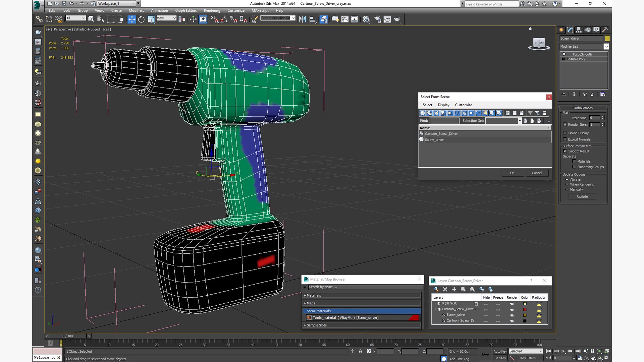644x362 pixels.
Task: Open Customize menu in Select From Scene
Action: (463, 105)
